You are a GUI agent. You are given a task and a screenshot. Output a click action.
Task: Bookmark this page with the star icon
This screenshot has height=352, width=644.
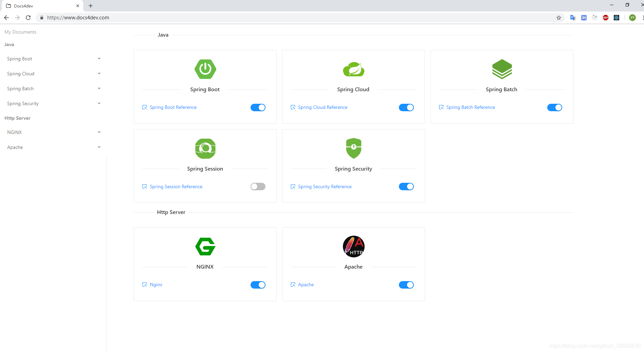(559, 18)
